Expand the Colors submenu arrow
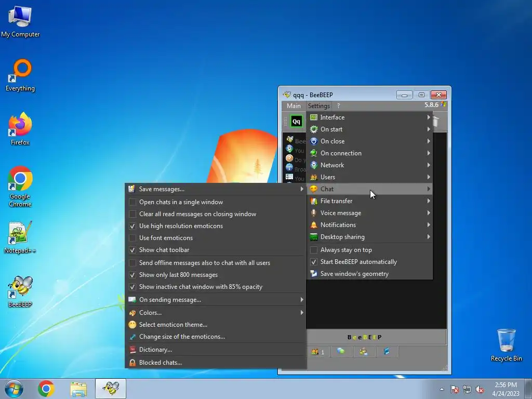The width and height of the screenshot is (532, 399). pyautogui.click(x=302, y=312)
